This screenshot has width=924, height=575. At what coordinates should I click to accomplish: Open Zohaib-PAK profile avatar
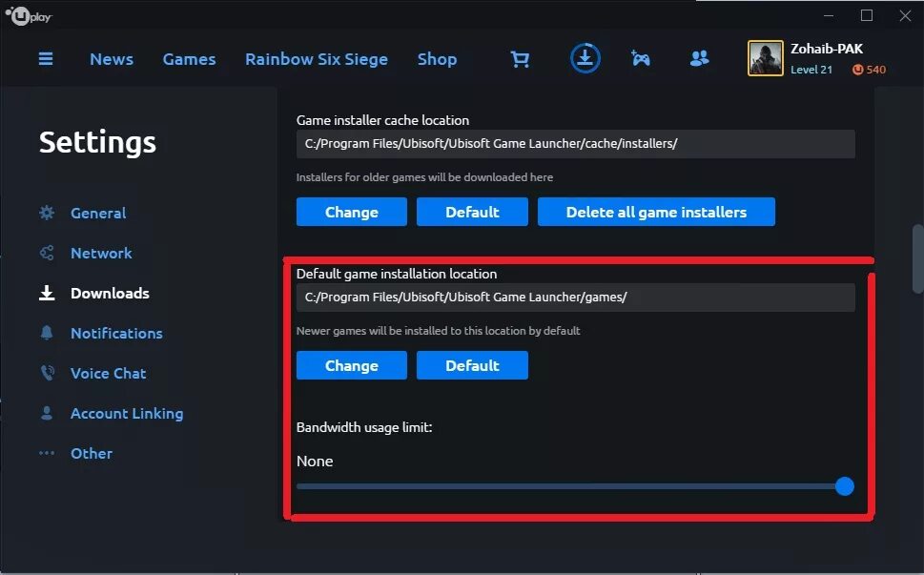[x=766, y=58]
